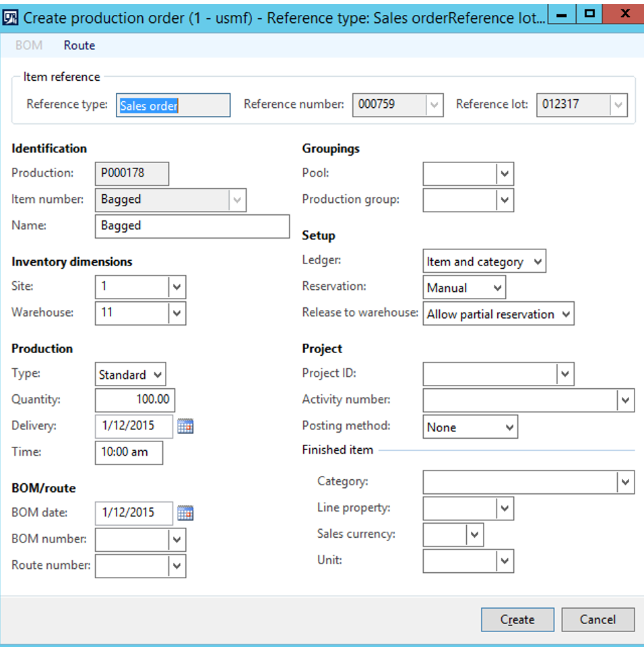Open the Warehouse dropdown

pyautogui.click(x=177, y=313)
